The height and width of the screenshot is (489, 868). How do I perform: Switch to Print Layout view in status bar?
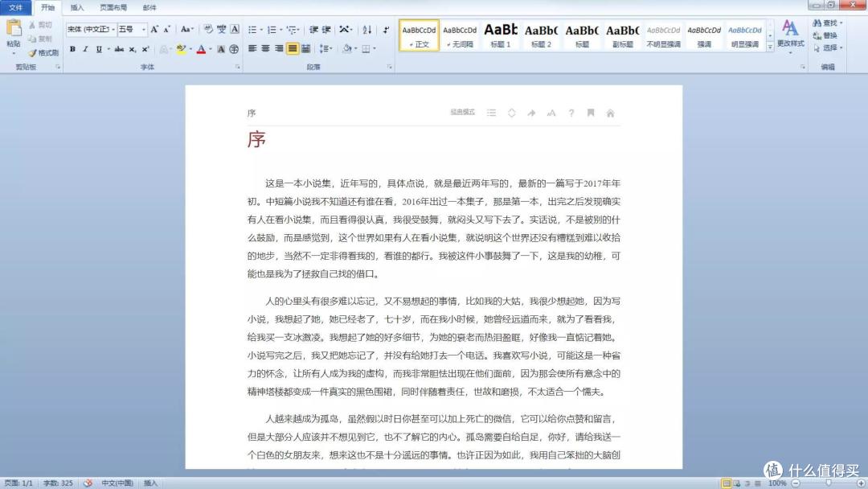point(727,483)
